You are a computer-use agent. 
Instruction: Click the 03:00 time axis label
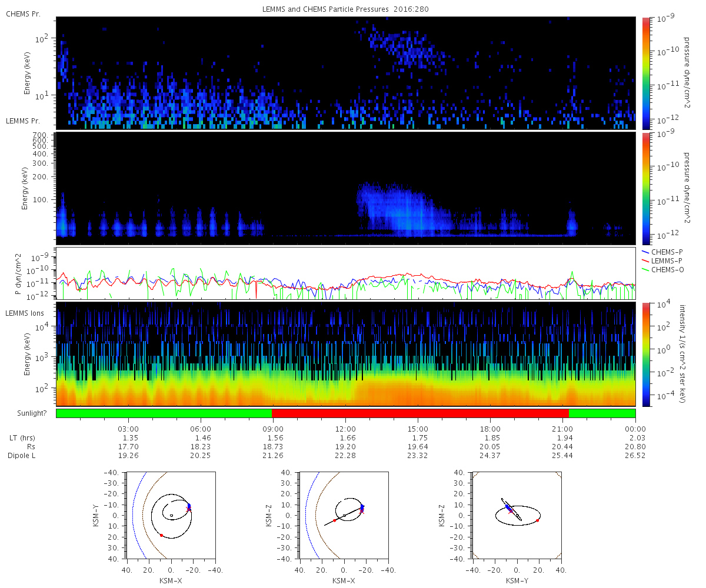point(128,429)
